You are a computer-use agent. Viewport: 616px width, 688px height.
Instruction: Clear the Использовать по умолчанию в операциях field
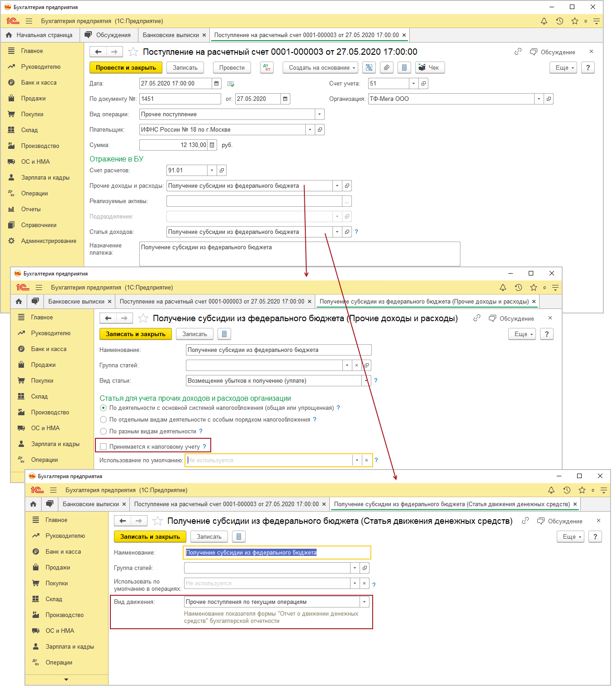pyautogui.click(x=365, y=584)
